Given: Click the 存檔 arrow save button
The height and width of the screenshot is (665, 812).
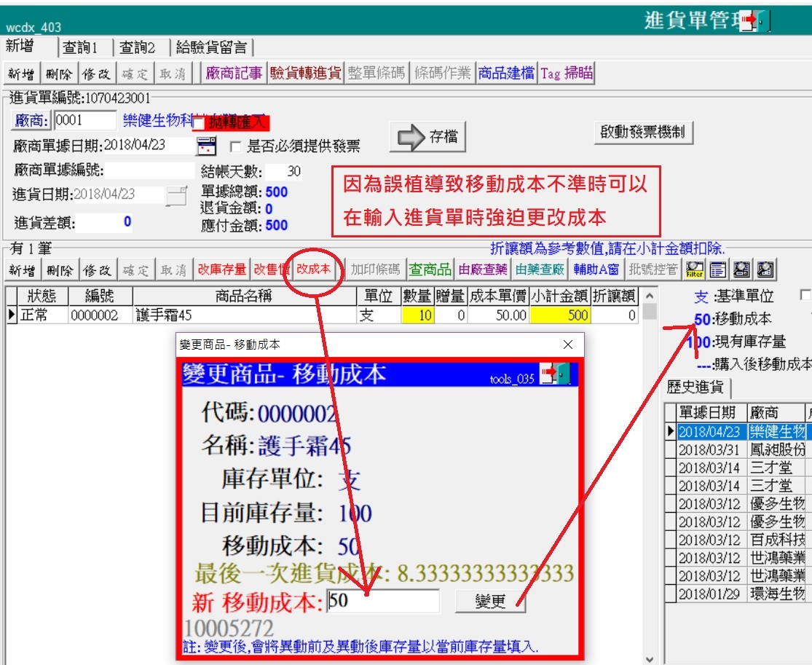Looking at the screenshot, I should click(x=427, y=137).
